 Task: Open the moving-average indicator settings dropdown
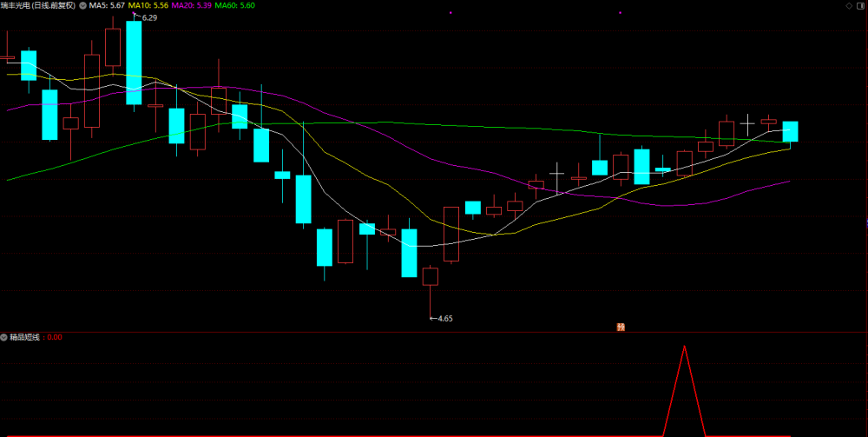(83, 5)
